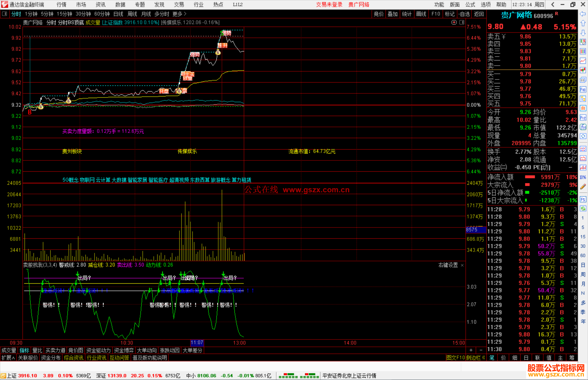Click the blue left arrow sidebar icon
The height and width of the screenshot is (380, 588).
(583, 14)
